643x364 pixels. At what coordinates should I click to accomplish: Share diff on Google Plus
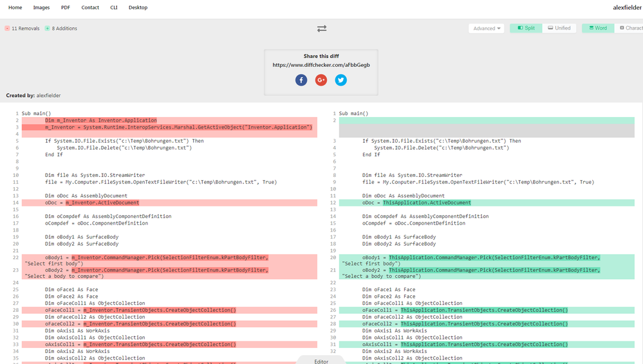321,80
